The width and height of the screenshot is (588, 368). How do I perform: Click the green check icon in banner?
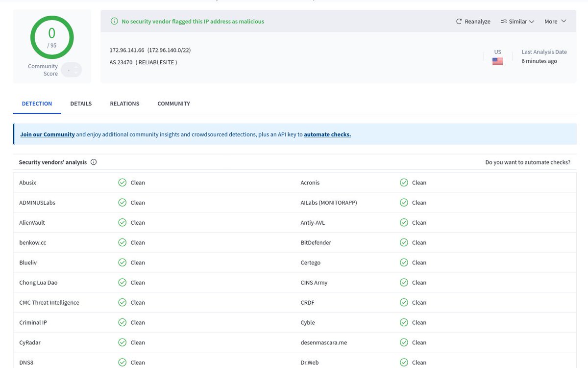coord(114,22)
